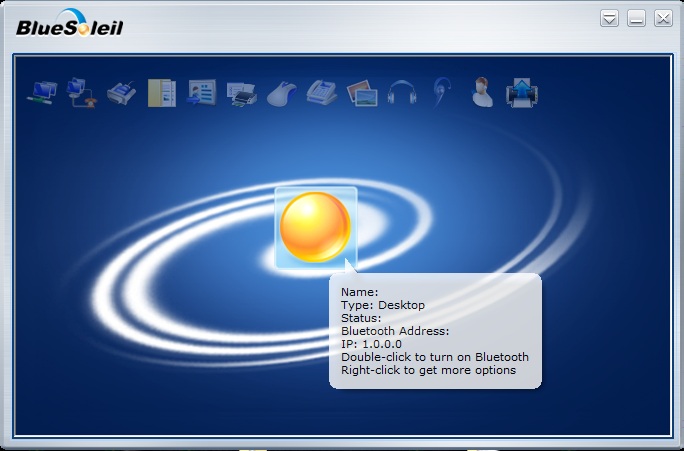
Task: Select the business card Object Push icon
Action: point(202,92)
